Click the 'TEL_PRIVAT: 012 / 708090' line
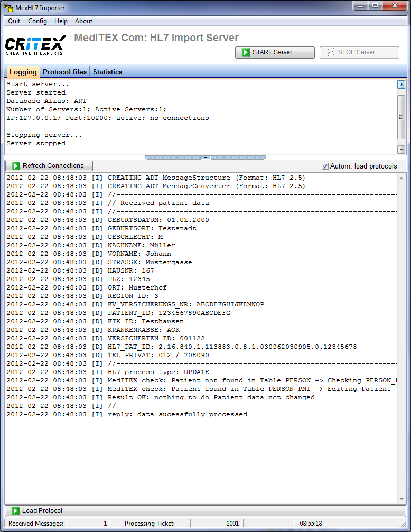 pyautogui.click(x=108, y=355)
